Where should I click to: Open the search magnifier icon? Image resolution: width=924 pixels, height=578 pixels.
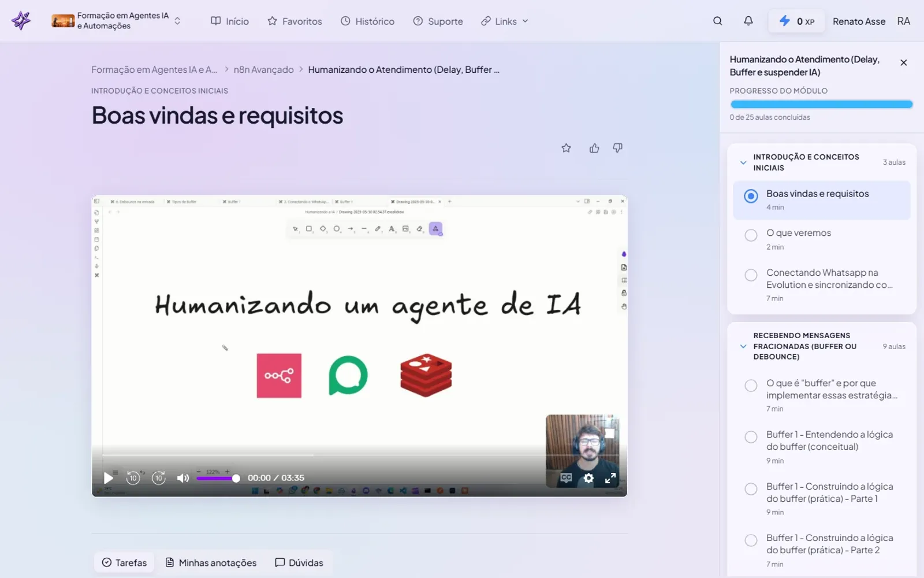pos(717,21)
